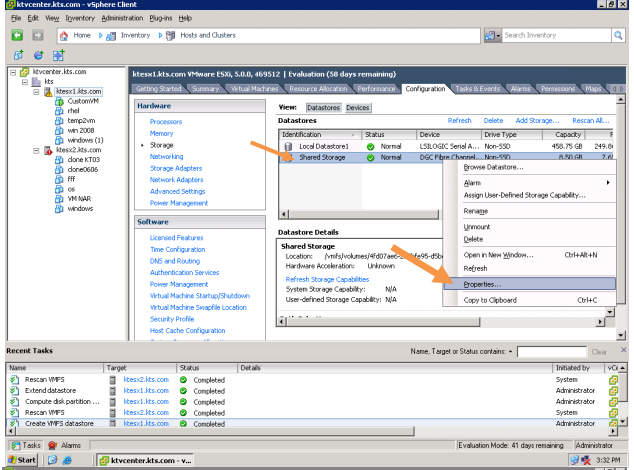
Task: Select the clone KT03 VM icon
Action: (x=59, y=160)
